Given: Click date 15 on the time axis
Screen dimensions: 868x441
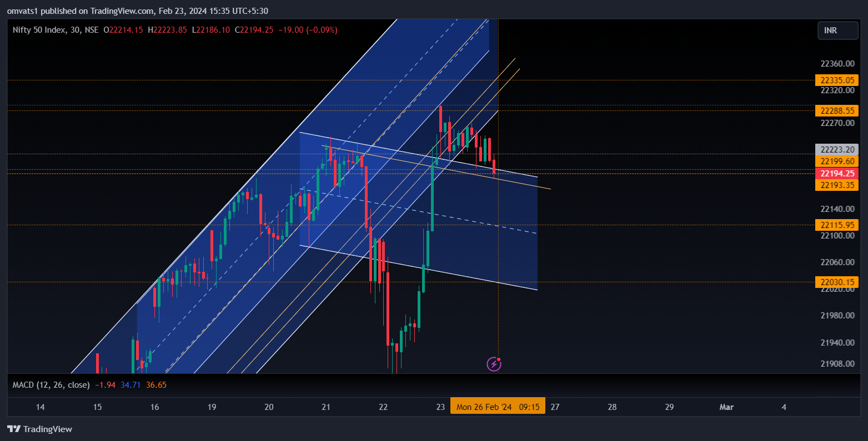Looking at the screenshot, I should [x=97, y=407].
